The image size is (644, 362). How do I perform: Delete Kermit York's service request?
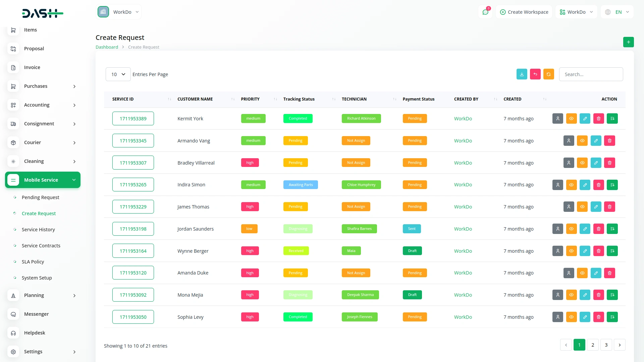point(598,119)
